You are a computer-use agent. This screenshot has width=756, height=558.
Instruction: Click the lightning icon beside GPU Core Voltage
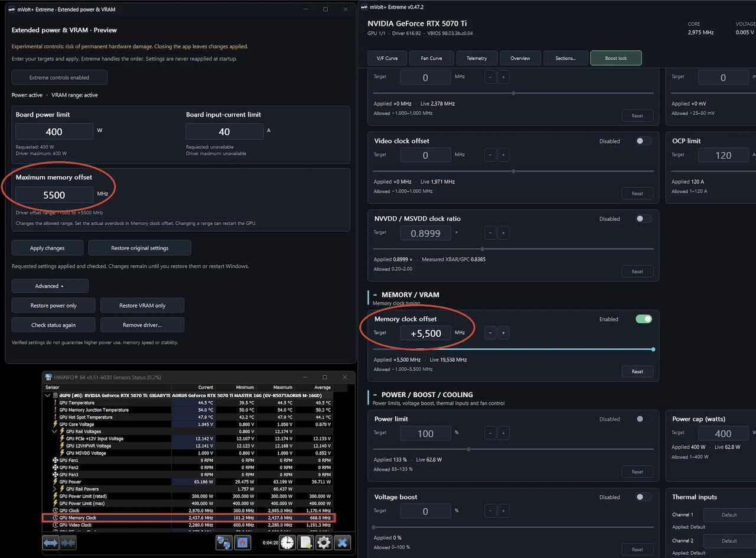[56, 424]
